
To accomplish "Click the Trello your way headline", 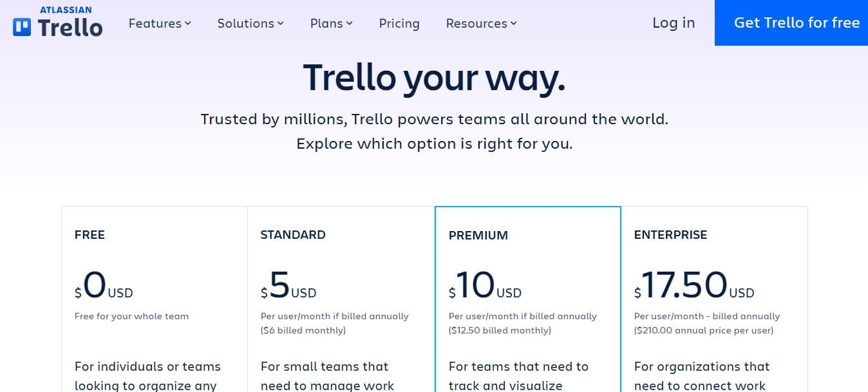I will [434, 77].
